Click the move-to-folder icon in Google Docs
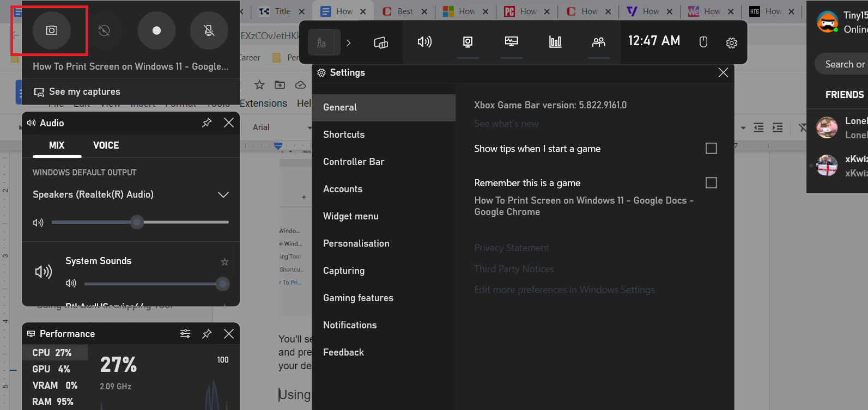This screenshot has width=868, height=410. [280, 85]
